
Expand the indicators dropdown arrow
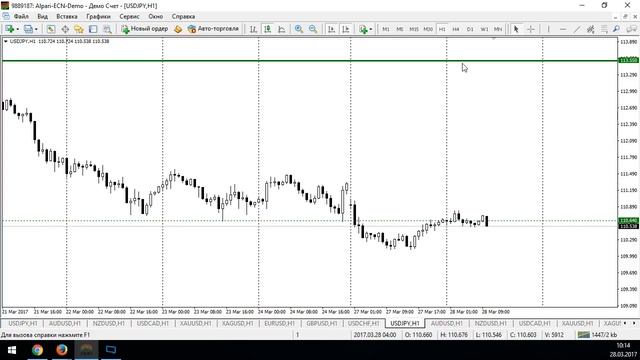click(x=371, y=29)
